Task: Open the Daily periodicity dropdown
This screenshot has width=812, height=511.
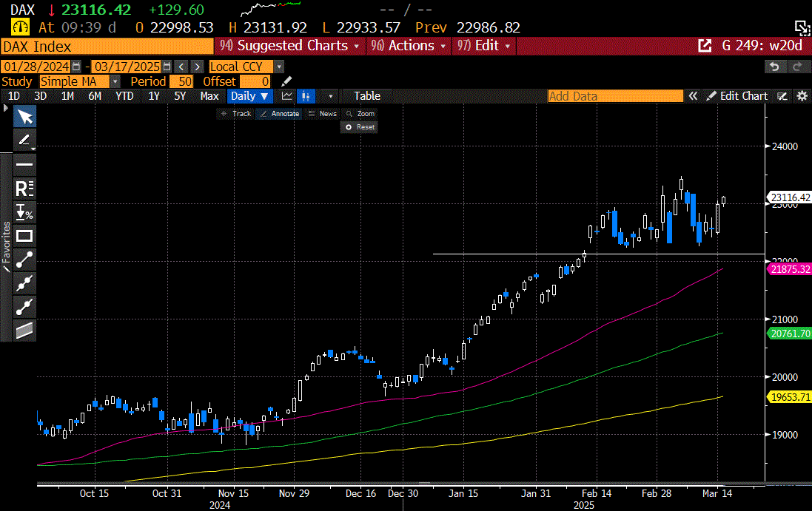Action: click(x=249, y=95)
